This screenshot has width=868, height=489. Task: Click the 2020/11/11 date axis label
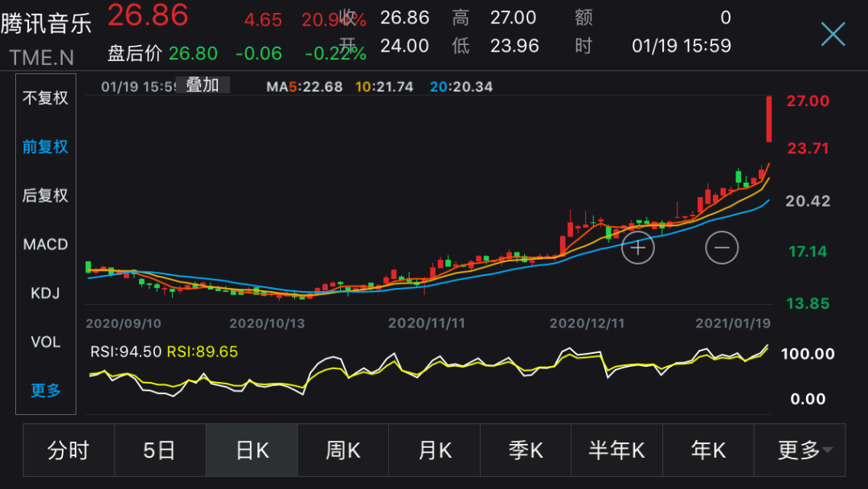(426, 323)
